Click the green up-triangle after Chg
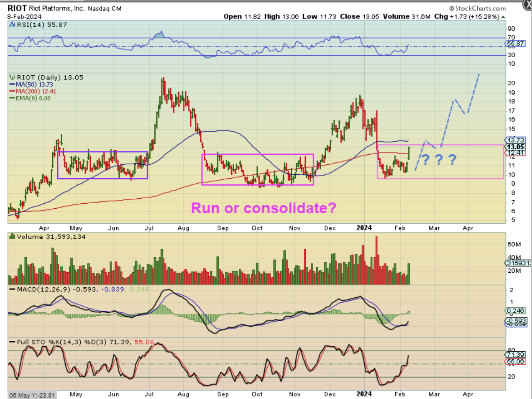 pos(503,17)
